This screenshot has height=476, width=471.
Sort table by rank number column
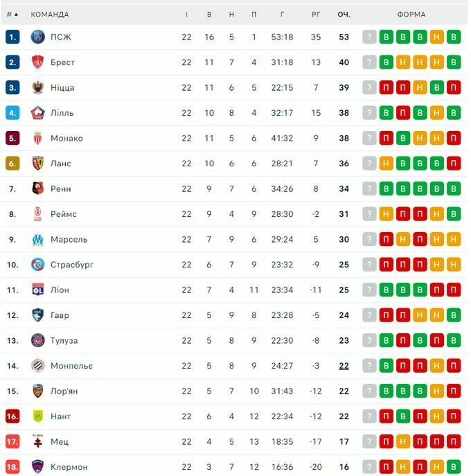pyautogui.click(x=12, y=14)
